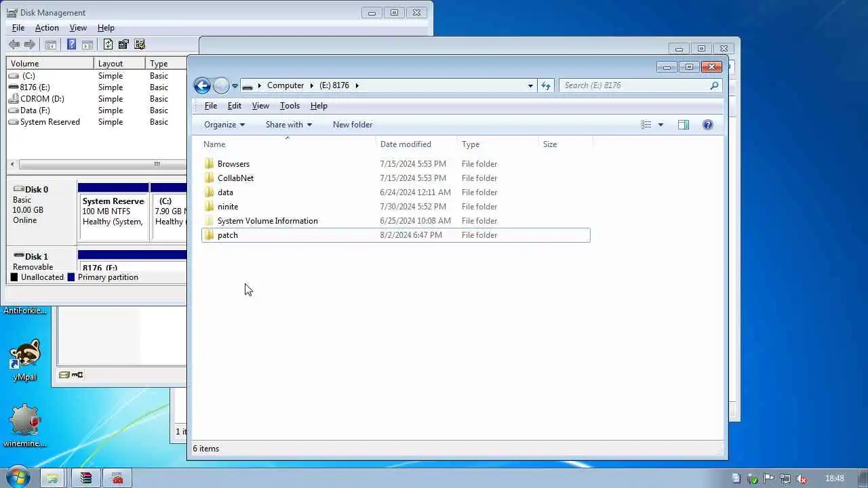868x488 pixels.
Task: Expand the arrow after (E:) 8176 breadcrumb
Action: coord(357,86)
